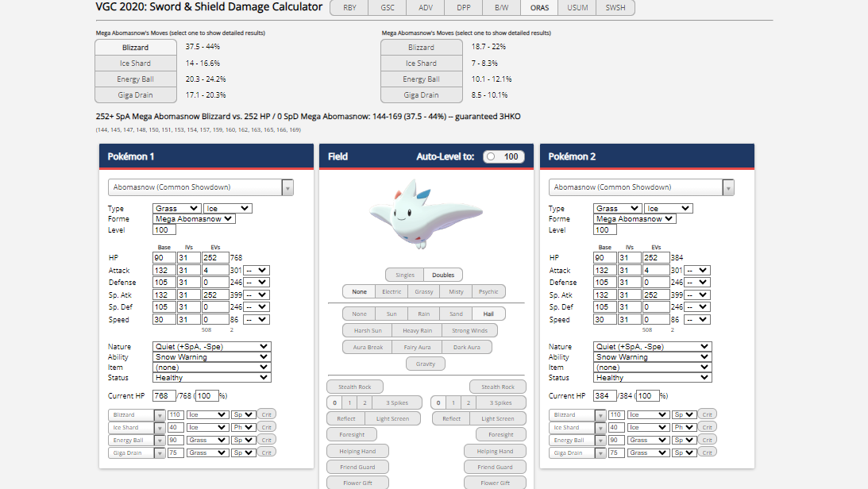Toggle Dark Aura field effect
The width and height of the screenshot is (868, 489).
pyautogui.click(x=467, y=347)
